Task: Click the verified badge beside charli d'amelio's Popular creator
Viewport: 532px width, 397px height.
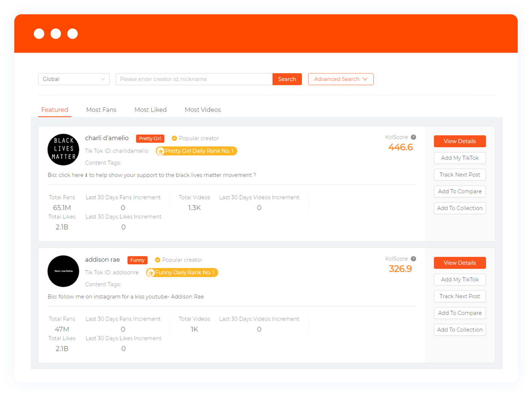Action: (x=174, y=138)
